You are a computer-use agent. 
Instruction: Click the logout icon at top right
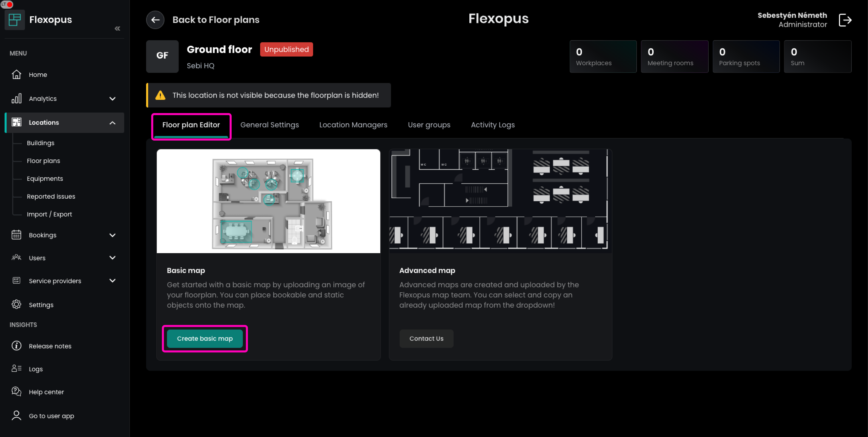tap(845, 20)
